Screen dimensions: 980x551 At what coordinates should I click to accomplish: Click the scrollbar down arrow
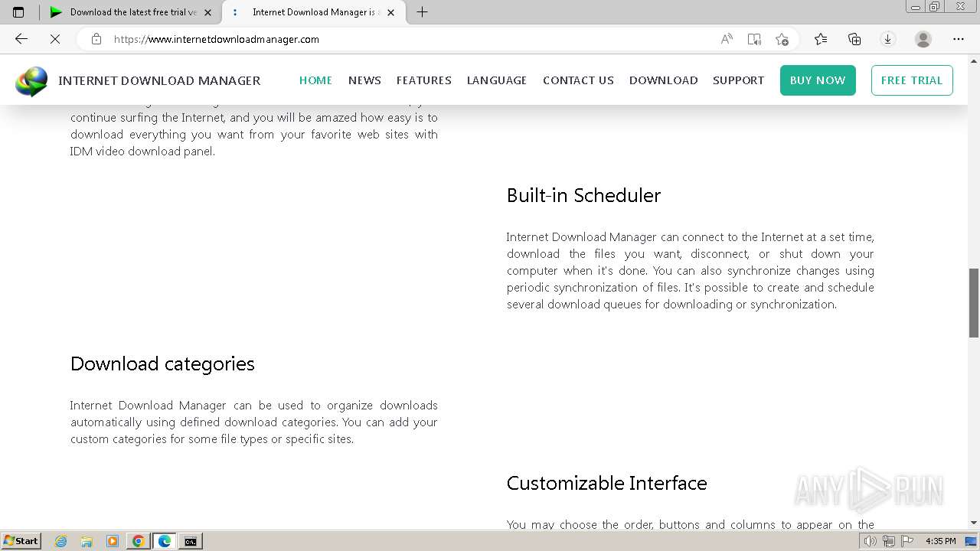click(x=974, y=523)
